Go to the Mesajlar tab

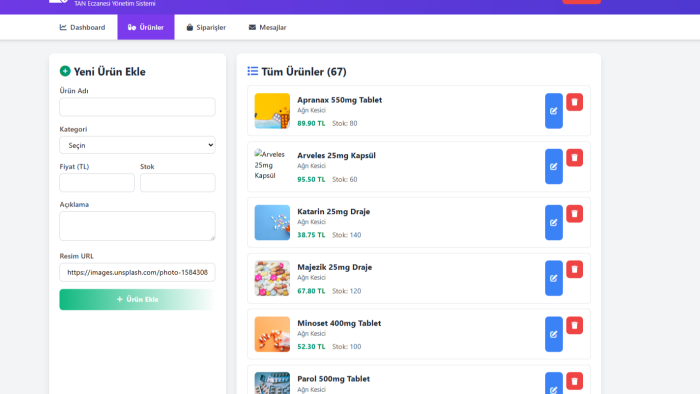(x=267, y=27)
